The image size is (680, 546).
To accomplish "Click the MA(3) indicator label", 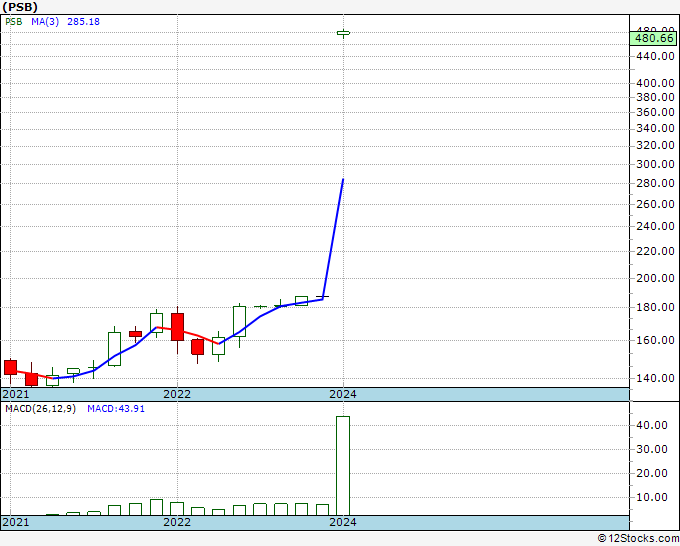I will 45,22.
